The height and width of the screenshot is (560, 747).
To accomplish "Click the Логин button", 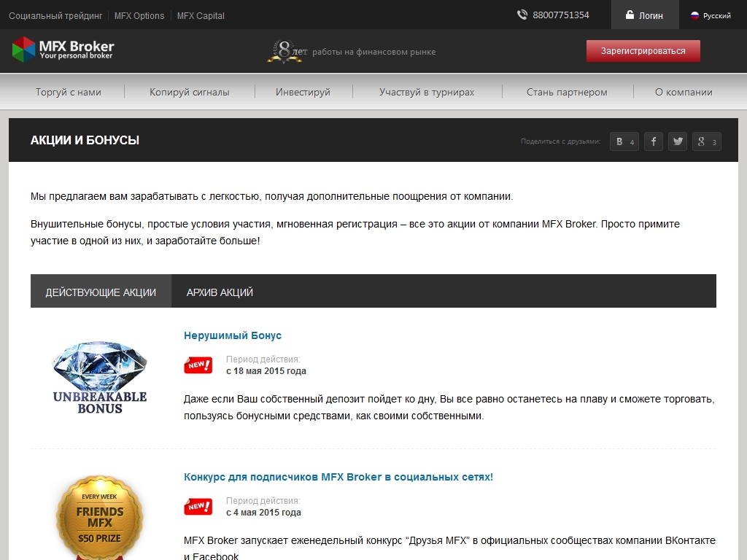I will click(645, 15).
